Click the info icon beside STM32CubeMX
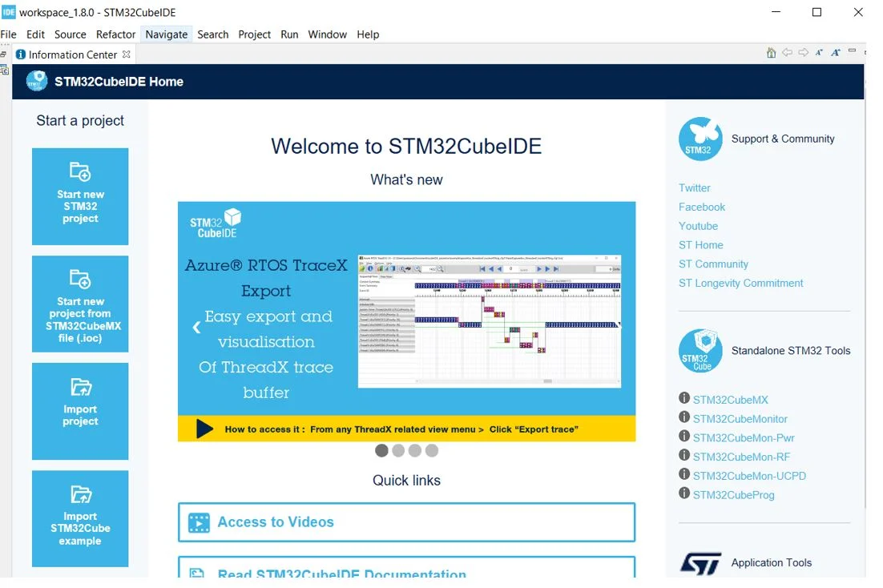Viewport: 883px width, 588px height. pyautogui.click(x=684, y=399)
